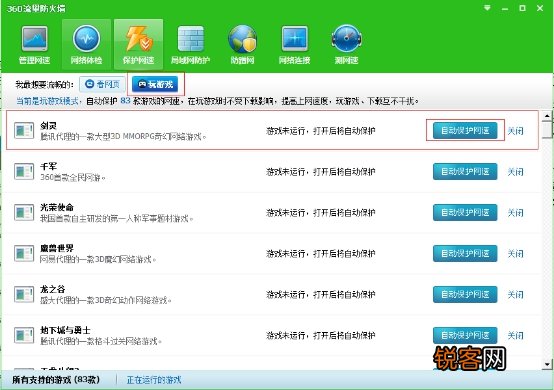Click 自动保护网速 for 剑灵
Image resolution: width=554 pixels, height=390 pixels.
(465, 130)
